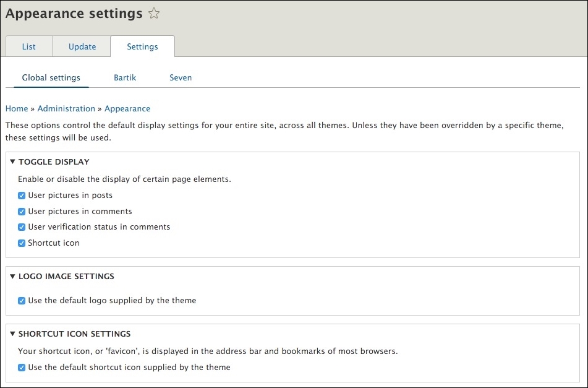Open the List tab

[x=29, y=46]
